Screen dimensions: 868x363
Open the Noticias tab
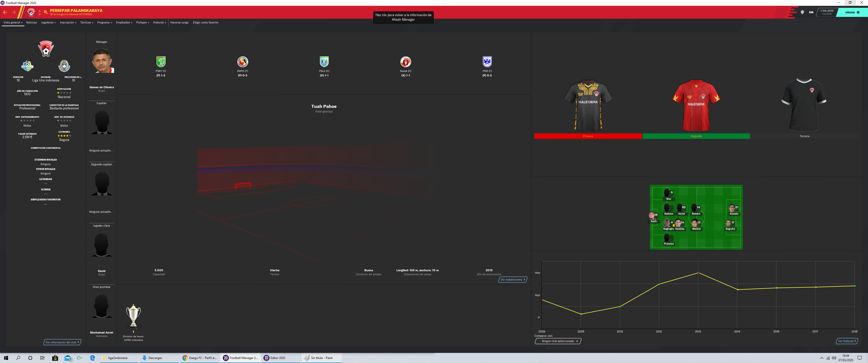click(31, 22)
